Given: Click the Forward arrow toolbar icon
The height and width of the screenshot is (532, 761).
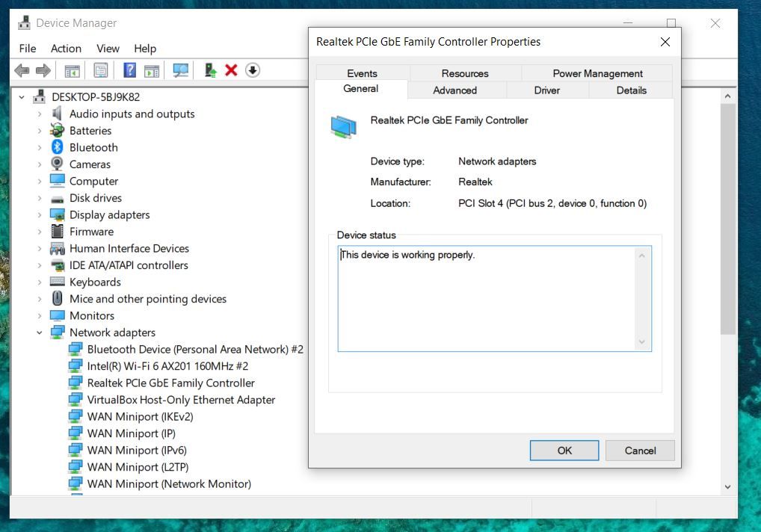Looking at the screenshot, I should pos(43,71).
